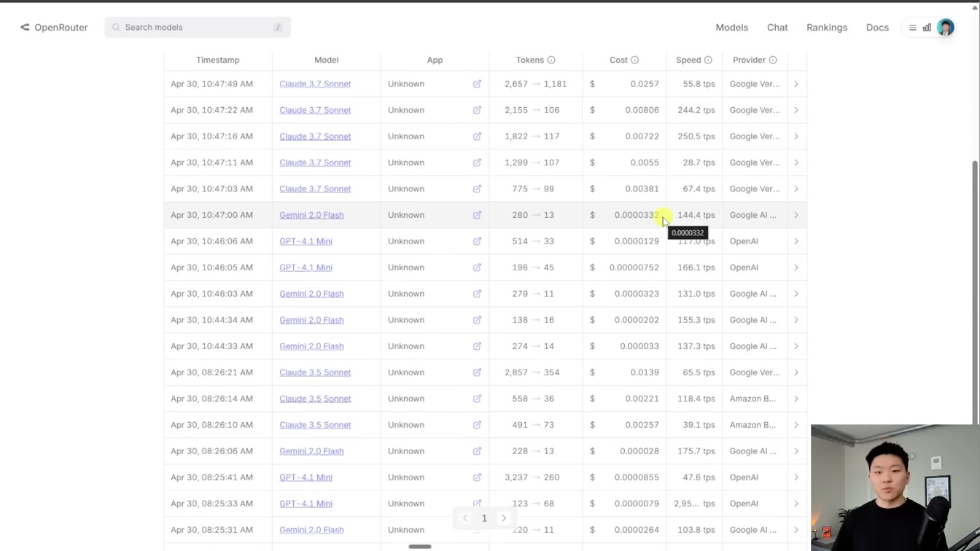Go to next page in pagination

[x=504, y=518]
